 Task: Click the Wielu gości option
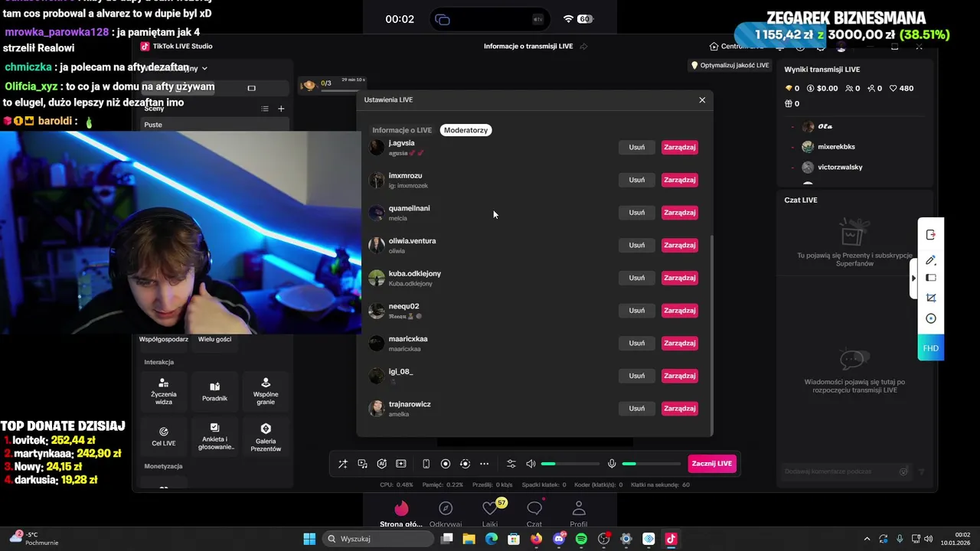click(x=214, y=339)
